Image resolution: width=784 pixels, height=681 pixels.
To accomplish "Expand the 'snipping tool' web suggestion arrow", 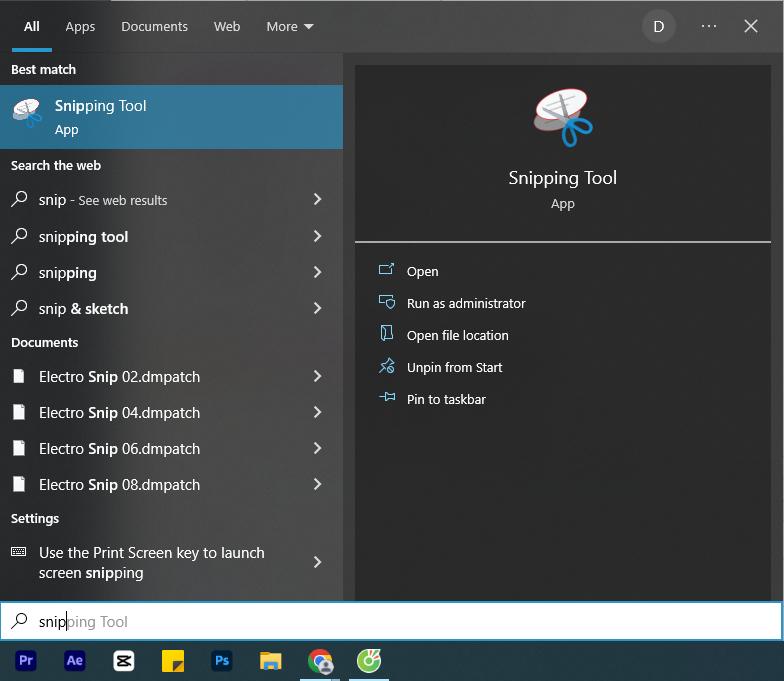I will pos(317,236).
